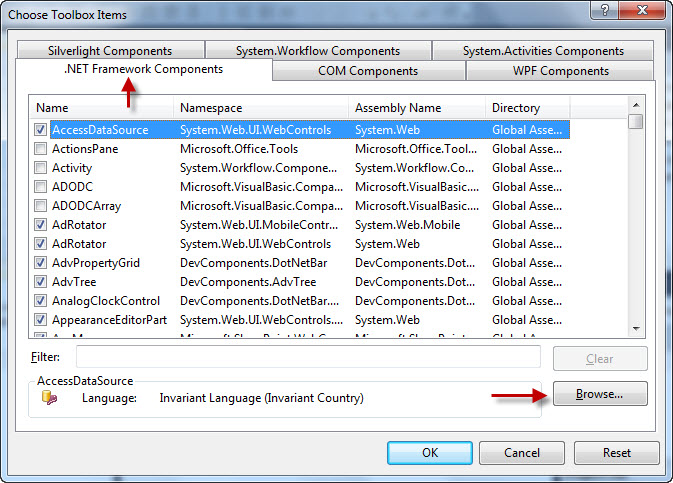Toggle the AdvTree checkbox
This screenshot has width=673, height=483.
40,282
